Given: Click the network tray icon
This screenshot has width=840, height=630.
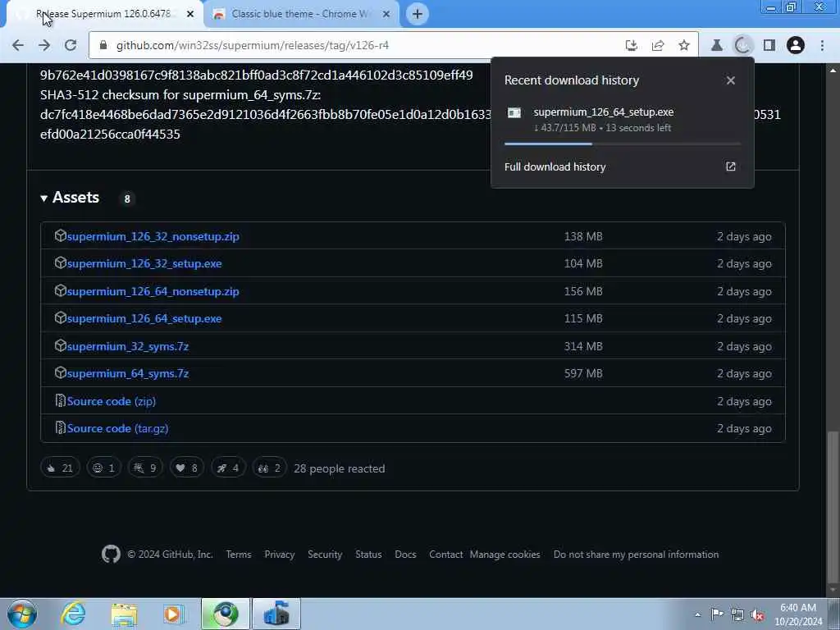Looking at the screenshot, I should (x=737, y=614).
